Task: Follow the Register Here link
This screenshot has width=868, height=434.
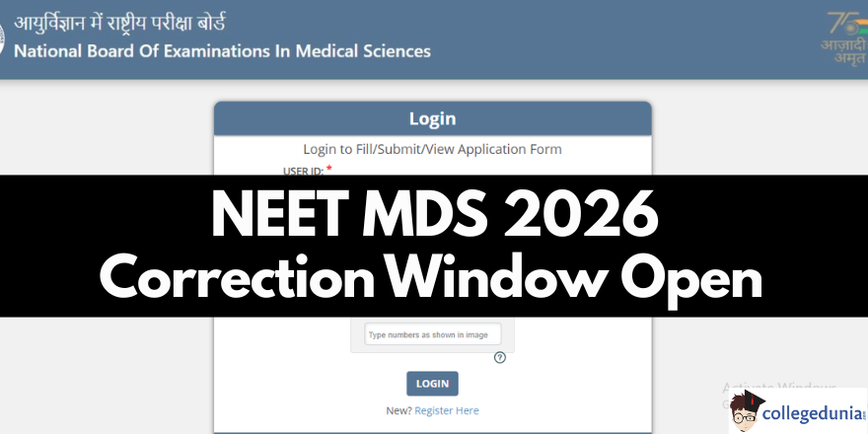Action: 447,410
